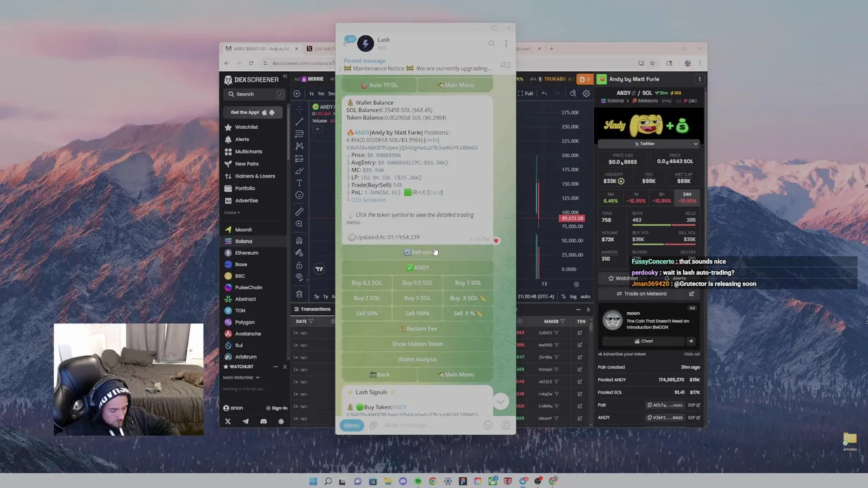Focus the Telegram write a message field
868x488 pixels.
tap(431, 426)
